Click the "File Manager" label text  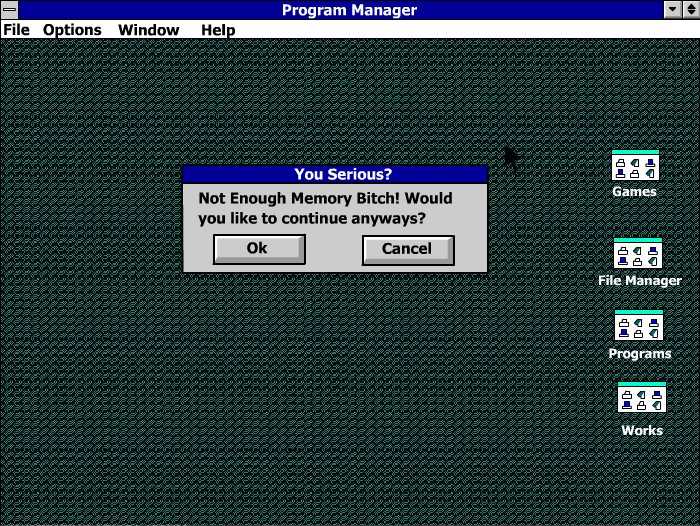click(640, 280)
